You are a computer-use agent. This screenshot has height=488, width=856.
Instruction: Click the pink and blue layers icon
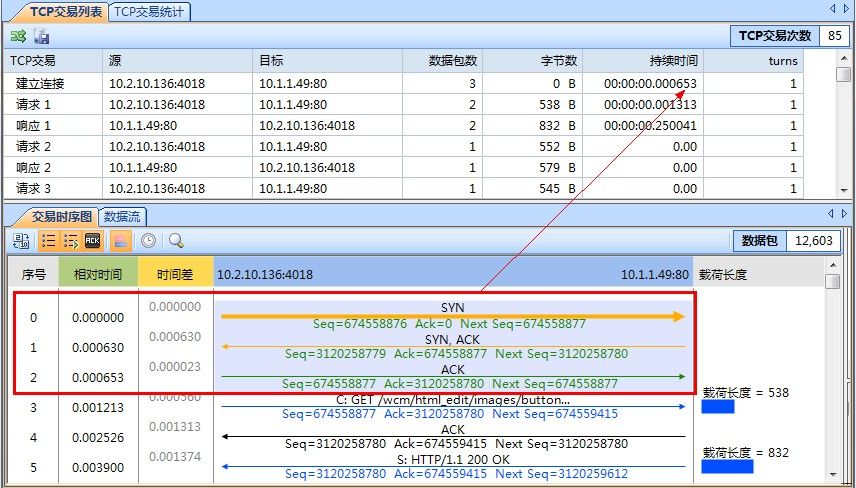pos(120,240)
